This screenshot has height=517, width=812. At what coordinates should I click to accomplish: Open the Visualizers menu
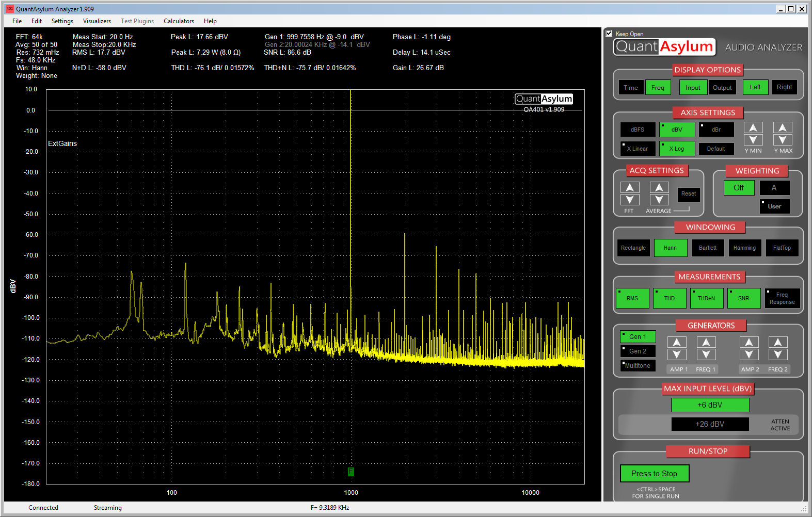pyautogui.click(x=97, y=21)
